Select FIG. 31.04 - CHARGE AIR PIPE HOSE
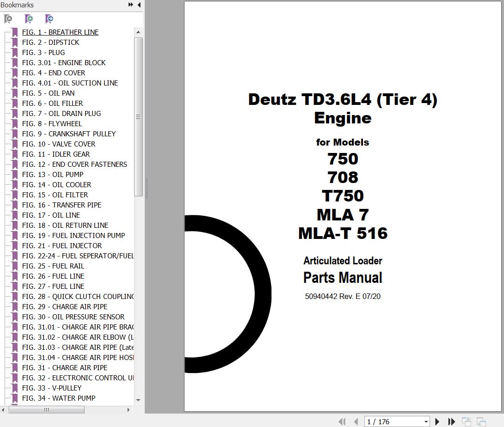The width and height of the screenshot is (504, 427). (x=78, y=358)
